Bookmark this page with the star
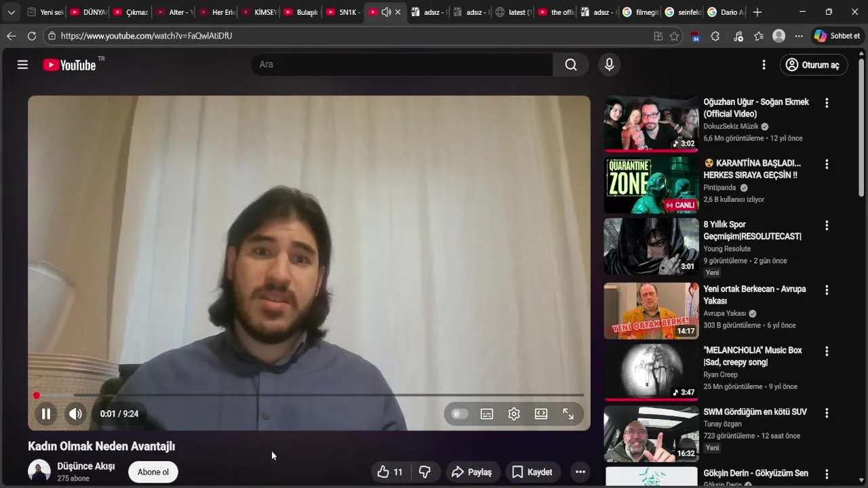This screenshot has height=488, width=868. [x=674, y=36]
